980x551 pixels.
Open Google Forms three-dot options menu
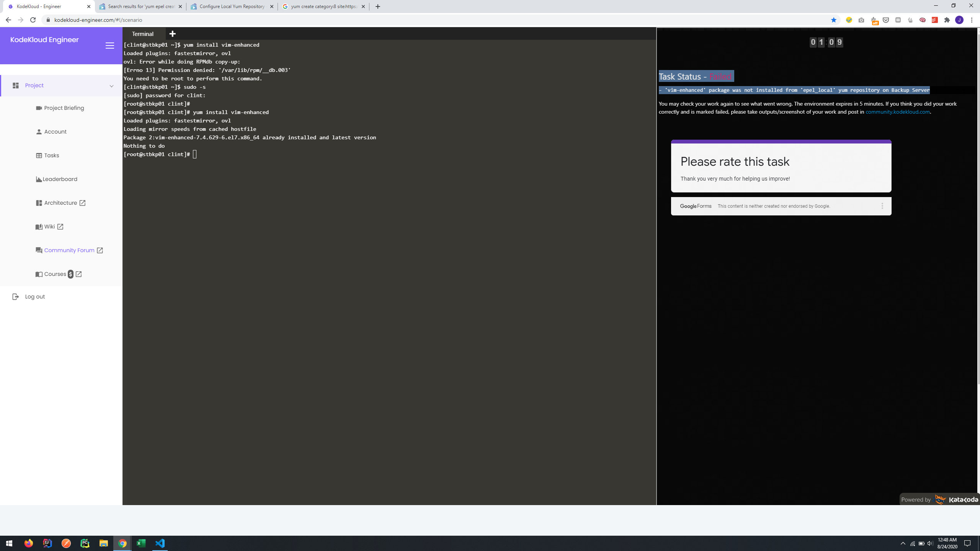pos(882,206)
